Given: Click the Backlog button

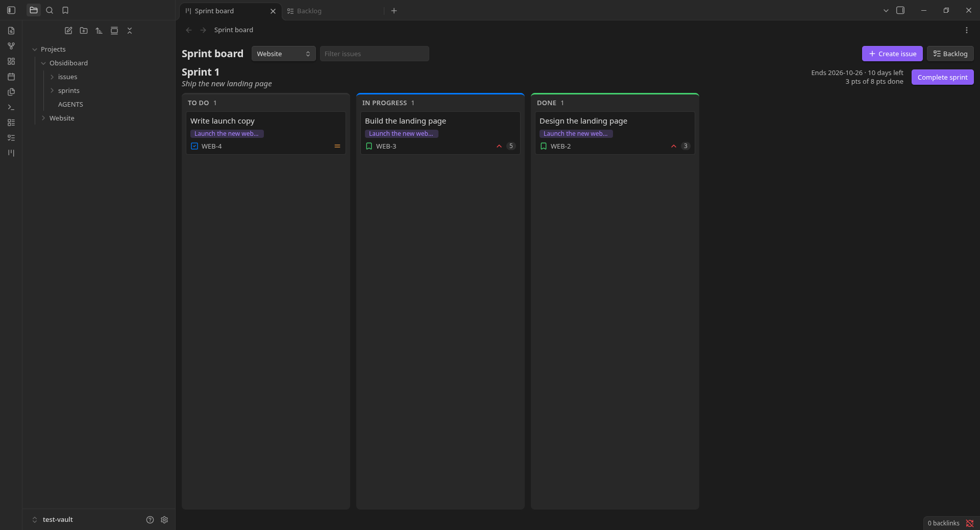Looking at the screenshot, I should [950, 54].
